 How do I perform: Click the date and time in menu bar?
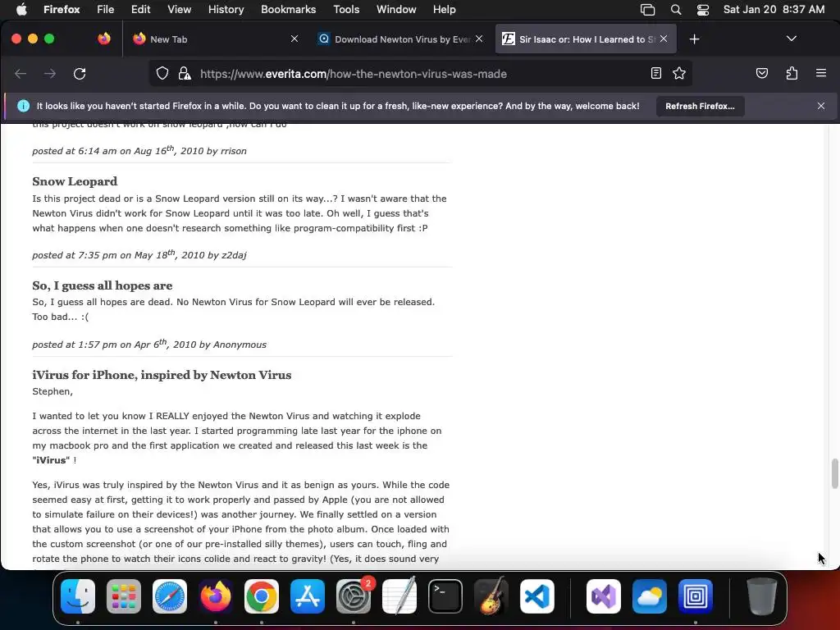774,9
